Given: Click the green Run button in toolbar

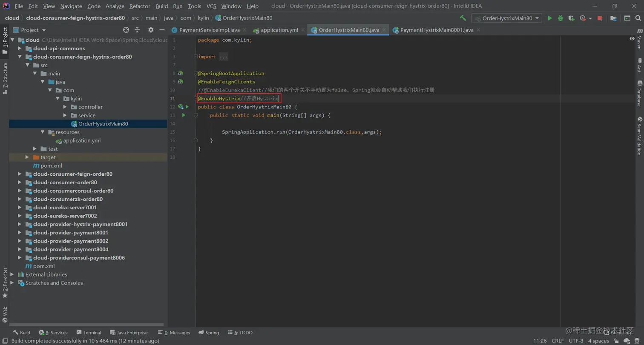Looking at the screenshot, I should point(550,18).
